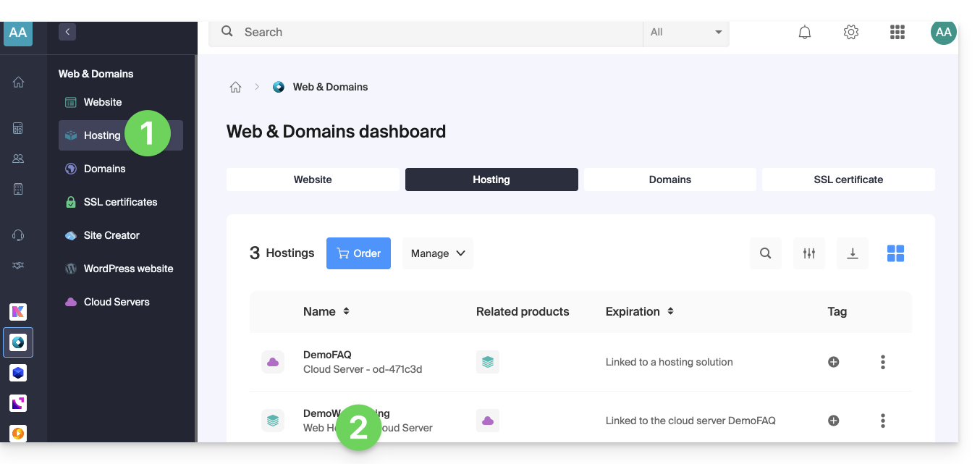Switch to the Domains tab
980x464 pixels.
tap(669, 180)
